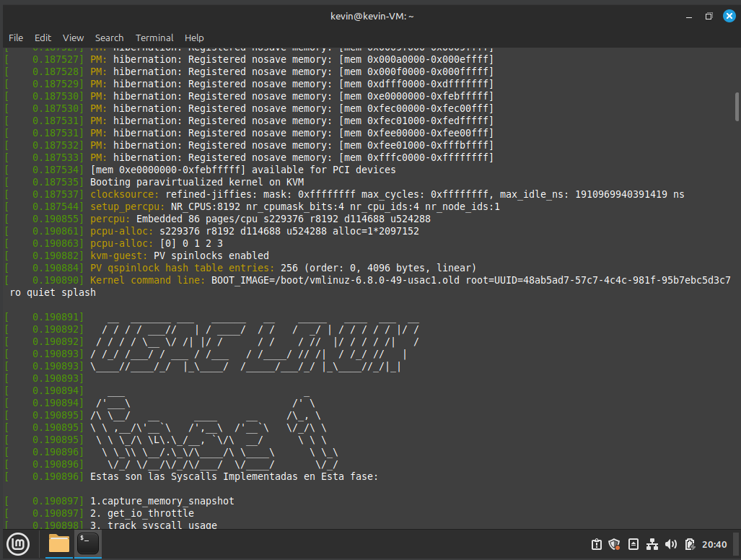Click the terminal icon in the taskbar
Image resolution: width=741 pixels, height=560 pixels.
click(x=87, y=543)
